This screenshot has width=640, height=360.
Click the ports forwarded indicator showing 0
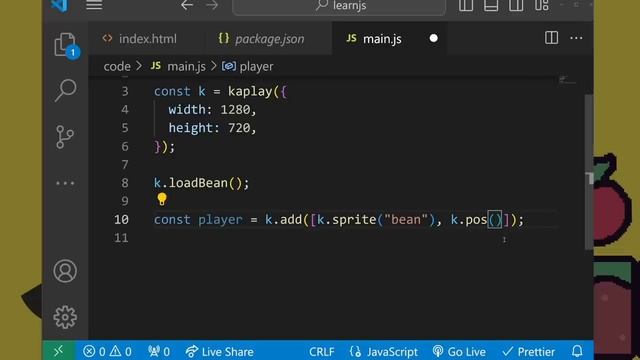[159, 351]
